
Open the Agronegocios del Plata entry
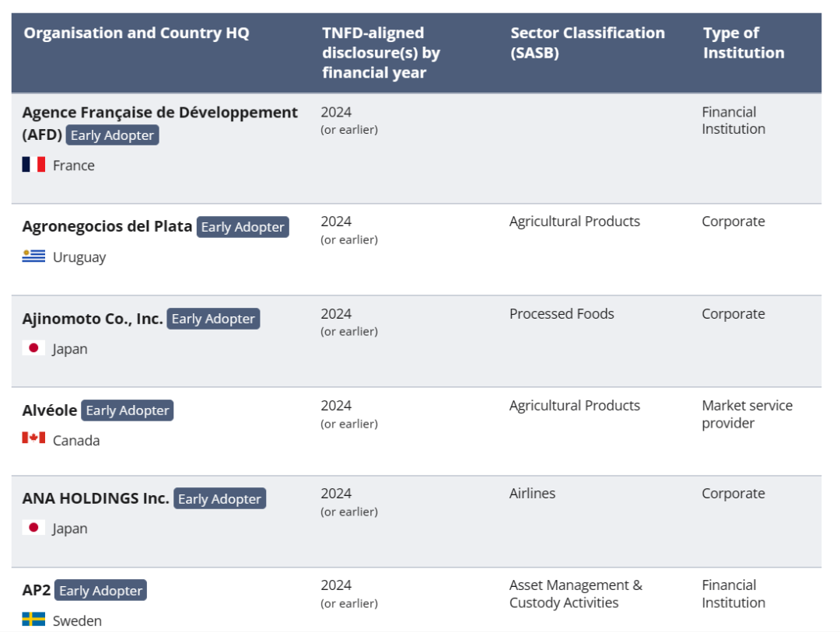click(x=107, y=227)
